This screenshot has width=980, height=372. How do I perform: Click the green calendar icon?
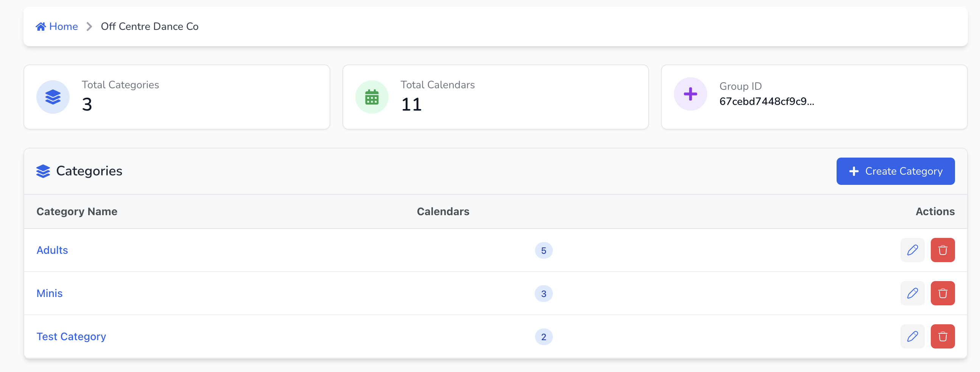(372, 97)
